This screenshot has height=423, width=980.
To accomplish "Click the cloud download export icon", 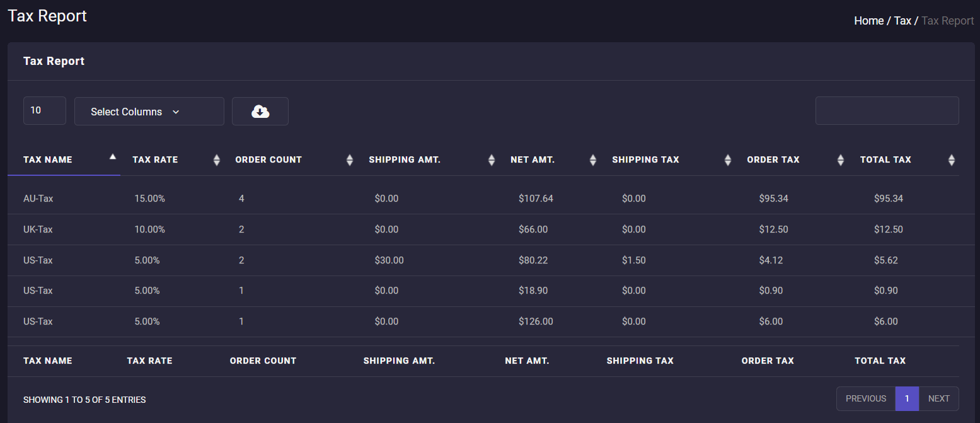I will click(x=260, y=112).
